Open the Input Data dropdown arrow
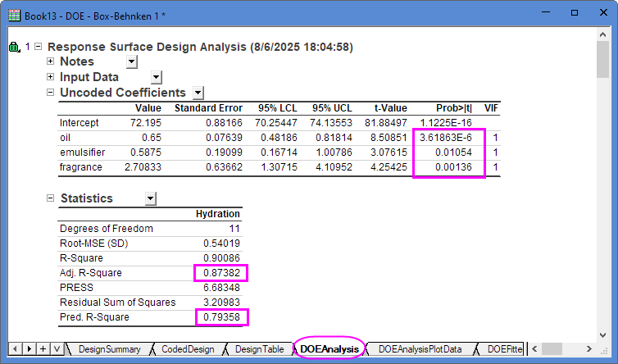 tap(157, 78)
